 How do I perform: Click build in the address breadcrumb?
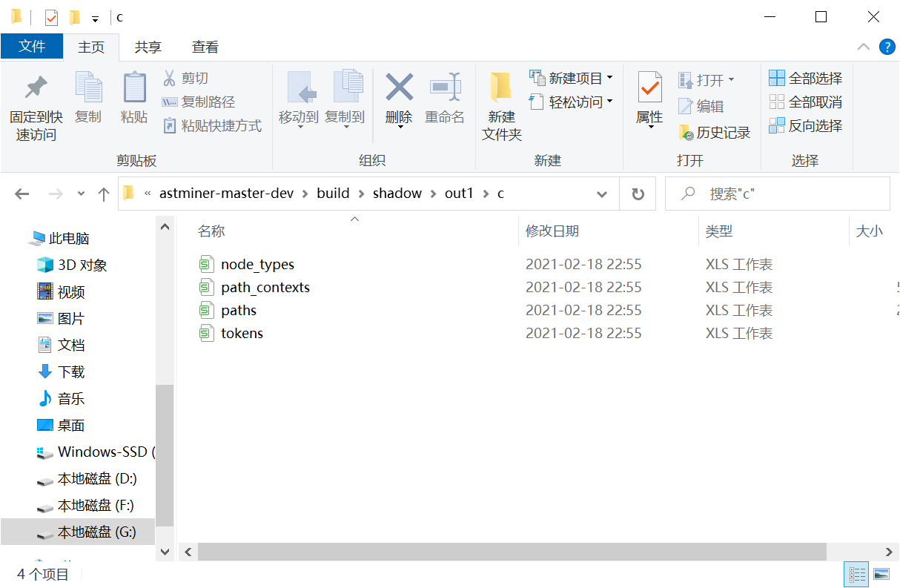click(333, 194)
